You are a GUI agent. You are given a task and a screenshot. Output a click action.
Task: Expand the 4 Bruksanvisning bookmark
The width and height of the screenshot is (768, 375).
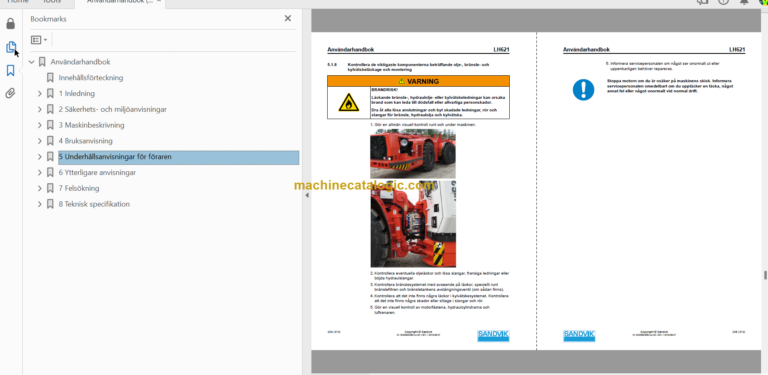pos(40,141)
